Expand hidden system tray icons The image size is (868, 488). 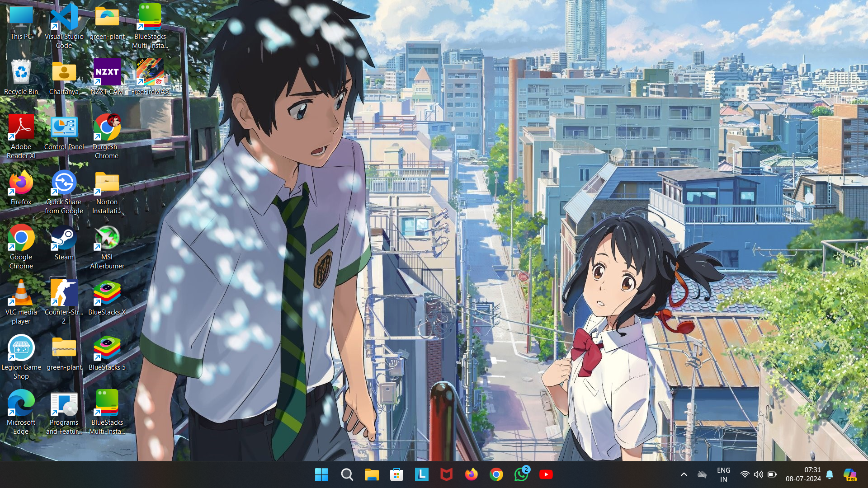(x=684, y=474)
